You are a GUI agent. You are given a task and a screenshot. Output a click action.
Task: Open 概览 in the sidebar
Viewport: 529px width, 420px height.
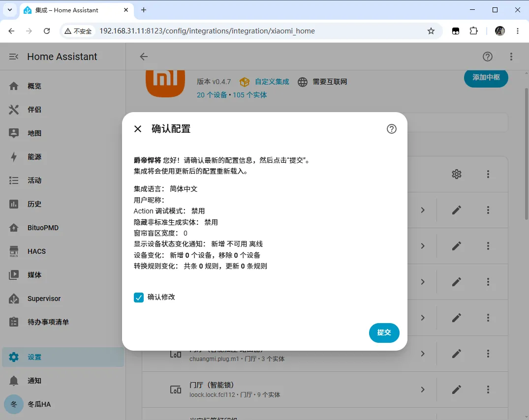point(63,86)
